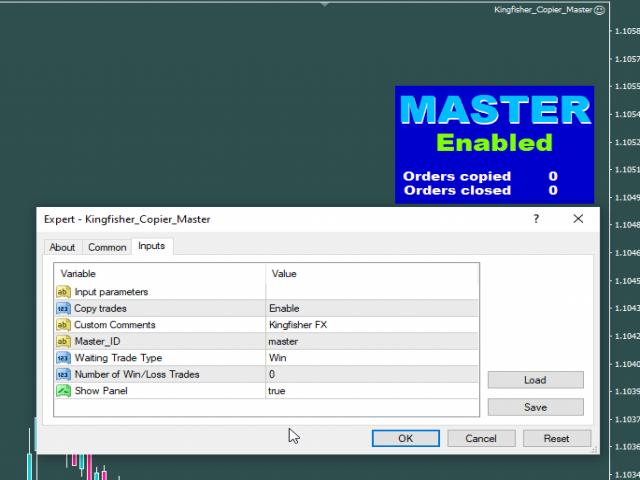Click the Save button
The width and height of the screenshot is (640, 480).
536,407
